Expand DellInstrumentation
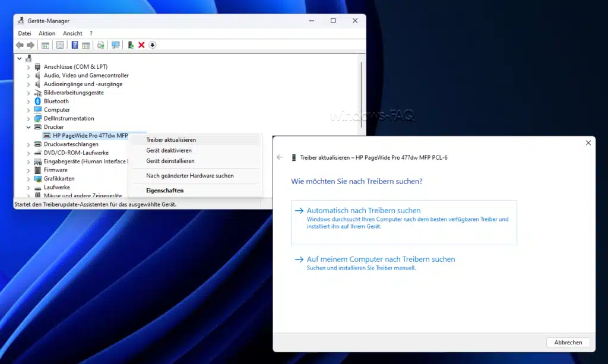The height and width of the screenshot is (364, 608). click(x=28, y=119)
